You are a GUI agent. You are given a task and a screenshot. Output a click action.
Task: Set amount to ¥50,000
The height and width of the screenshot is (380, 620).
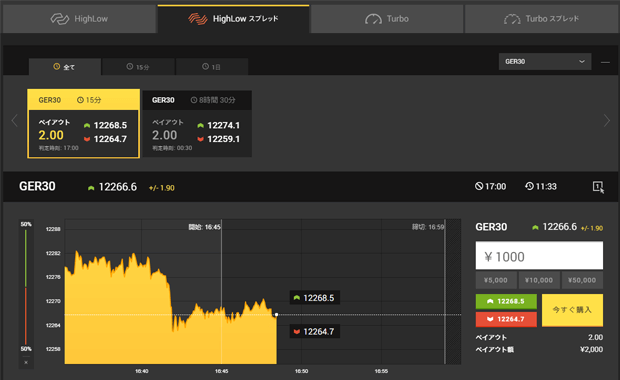(x=582, y=280)
